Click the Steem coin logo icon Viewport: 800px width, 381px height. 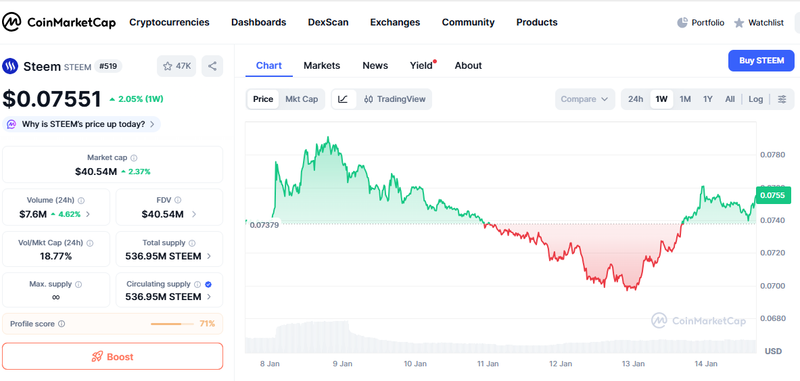[10, 66]
